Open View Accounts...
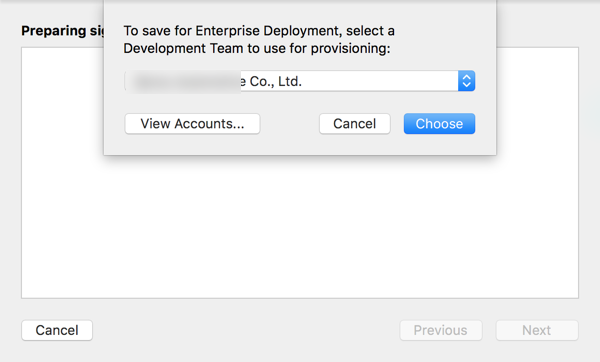 tap(192, 124)
